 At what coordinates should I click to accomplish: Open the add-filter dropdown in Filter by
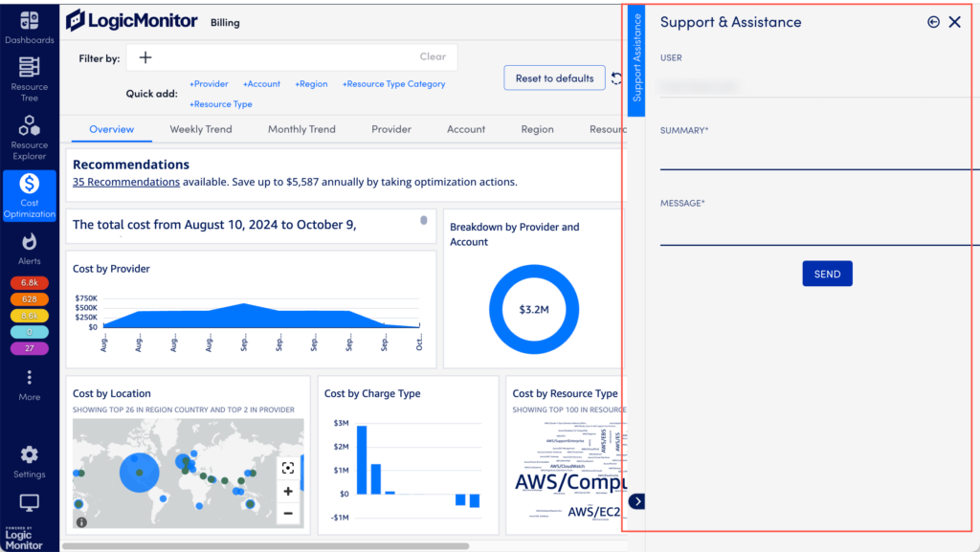pyautogui.click(x=145, y=57)
